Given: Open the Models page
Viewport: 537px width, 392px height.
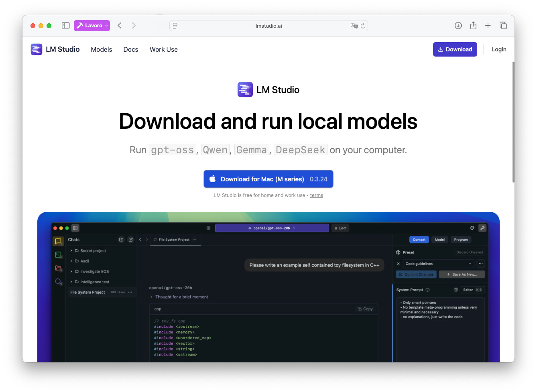Looking at the screenshot, I should coord(102,49).
